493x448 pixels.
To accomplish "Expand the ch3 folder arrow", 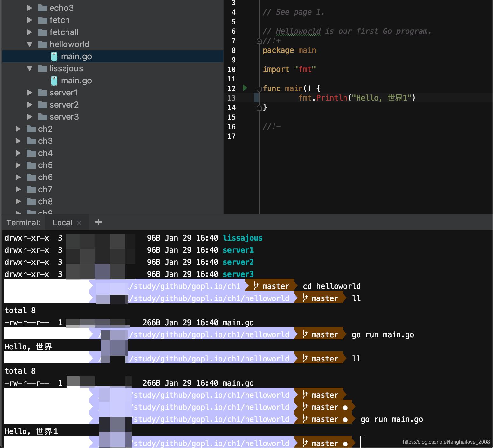I will pyautogui.click(x=18, y=141).
